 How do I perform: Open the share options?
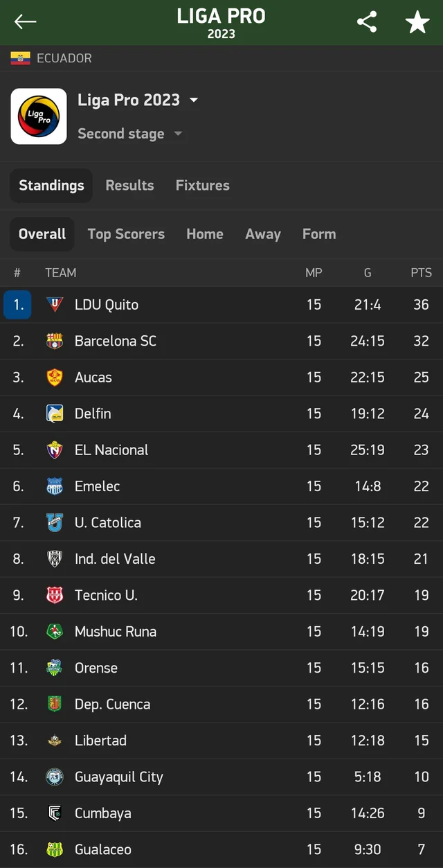[366, 21]
